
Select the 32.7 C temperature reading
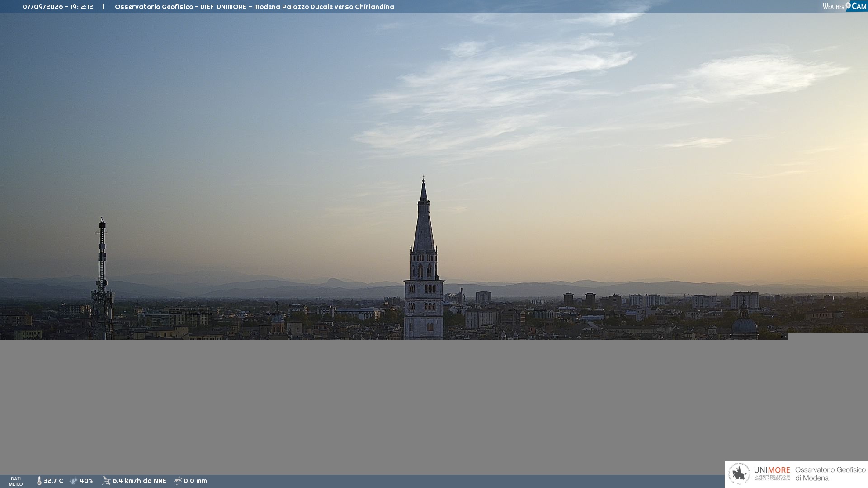[53, 481]
